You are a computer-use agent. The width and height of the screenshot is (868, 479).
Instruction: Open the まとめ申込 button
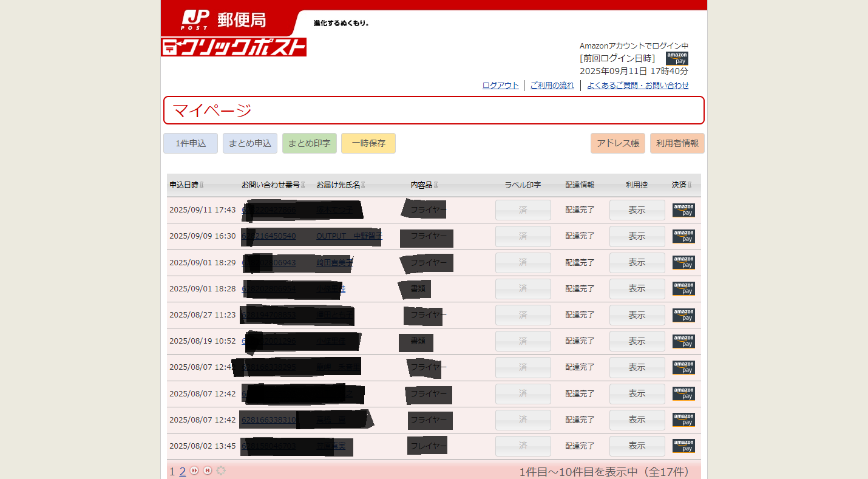point(250,143)
